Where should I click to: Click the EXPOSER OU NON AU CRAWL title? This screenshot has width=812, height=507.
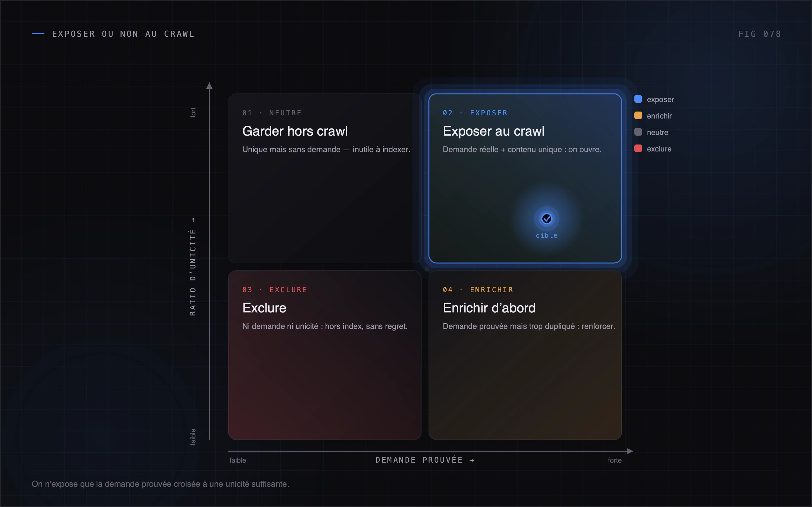pyautogui.click(x=123, y=34)
